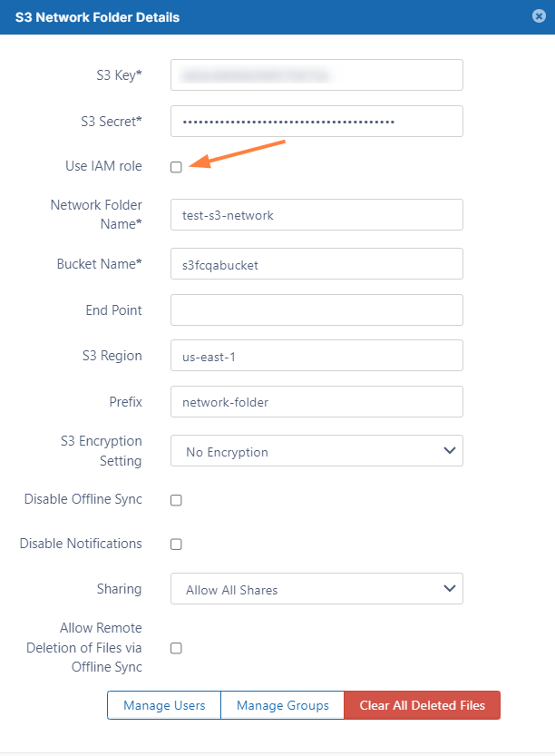Check the Disable Offline Sync box
Viewport: 555px width, 756px height.
[177, 500]
